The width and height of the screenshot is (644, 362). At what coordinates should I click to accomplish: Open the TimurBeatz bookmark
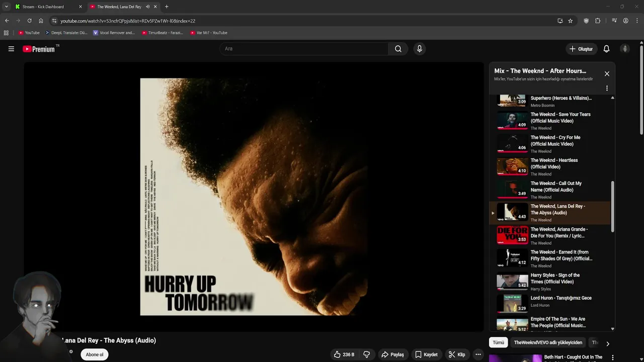click(163, 33)
